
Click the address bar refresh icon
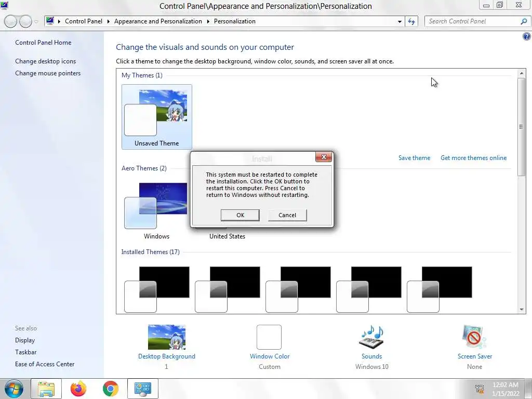pyautogui.click(x=411, y=21)
